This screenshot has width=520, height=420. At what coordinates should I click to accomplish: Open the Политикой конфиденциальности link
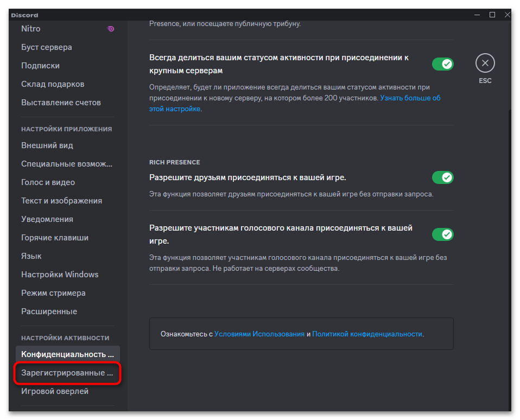pyautogui.click(x=367, y=334)
